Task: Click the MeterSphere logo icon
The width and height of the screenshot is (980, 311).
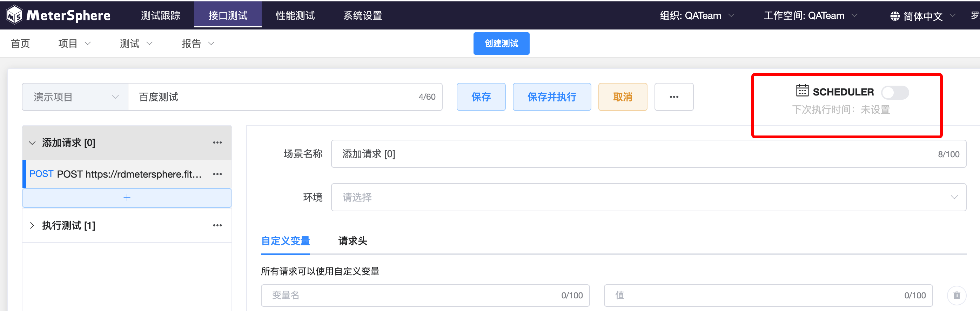Action: [15, 15]
